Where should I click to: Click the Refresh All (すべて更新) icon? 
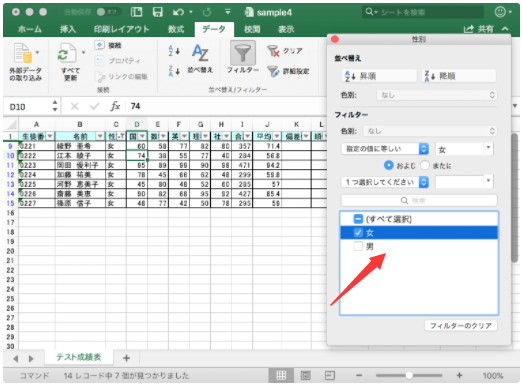click(x=67, y=53)
